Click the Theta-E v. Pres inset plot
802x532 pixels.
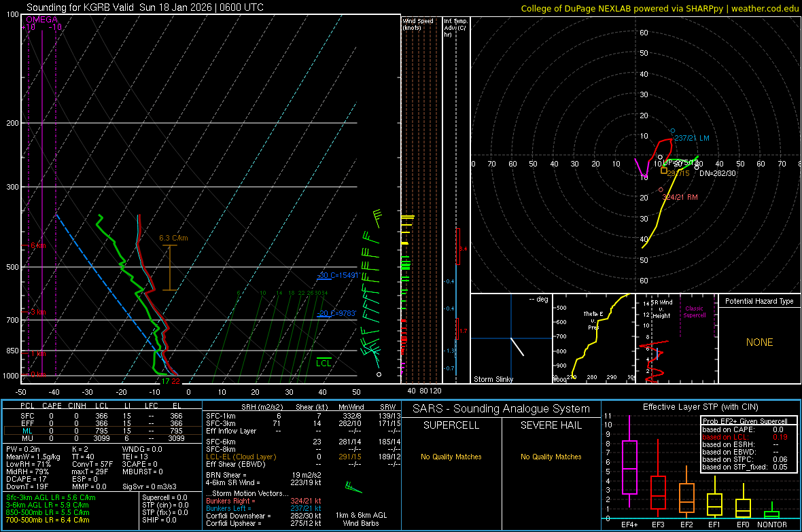point(594,338)
